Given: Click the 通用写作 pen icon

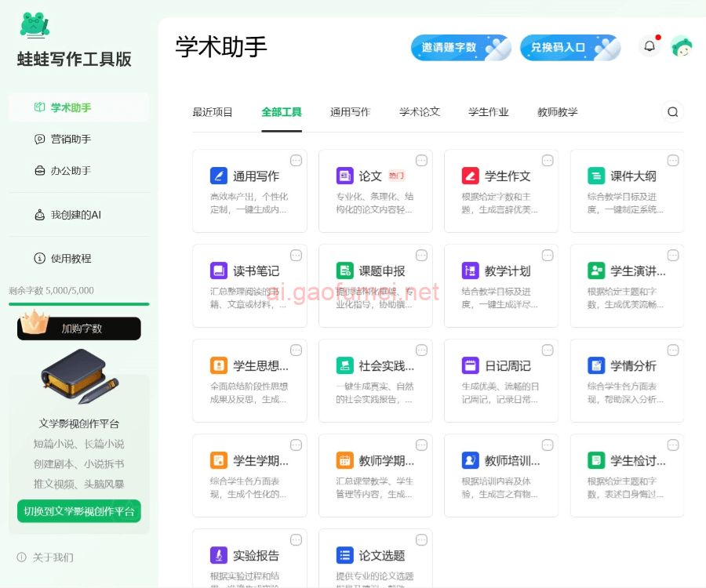Looking at the screenshot, I should point(219,176).
